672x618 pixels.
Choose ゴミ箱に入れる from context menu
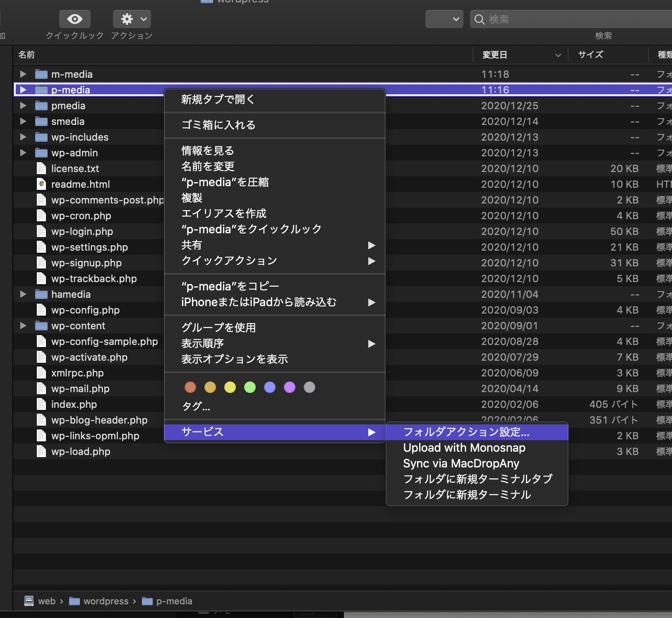(218, 125)
